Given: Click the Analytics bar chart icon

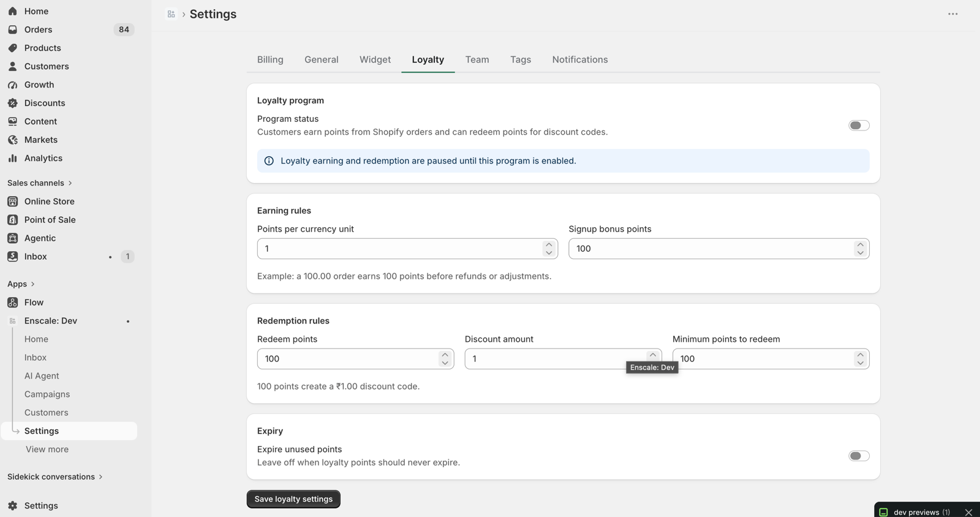Looking at the screenshot, I should [x=13, y=158].
